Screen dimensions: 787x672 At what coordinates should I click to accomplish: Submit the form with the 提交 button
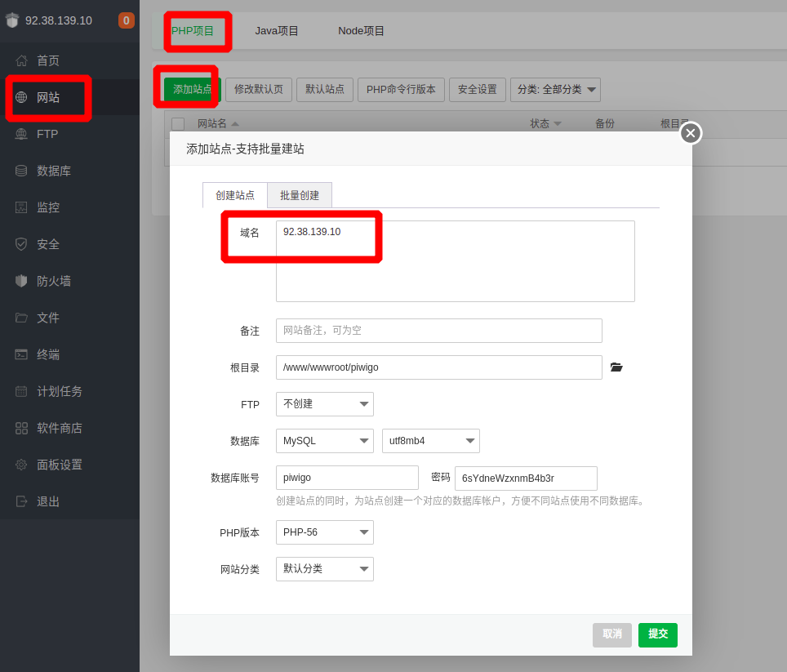pyautogui.click(x=657, y=634)
